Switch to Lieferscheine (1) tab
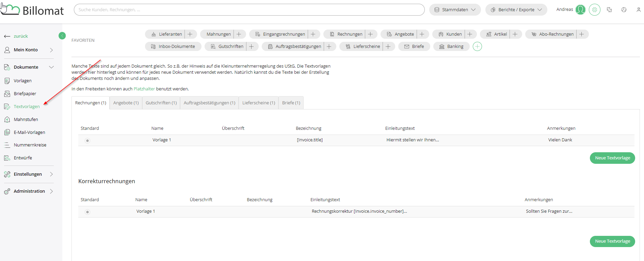This screenshot has width=644, height=261. [259, 103]
